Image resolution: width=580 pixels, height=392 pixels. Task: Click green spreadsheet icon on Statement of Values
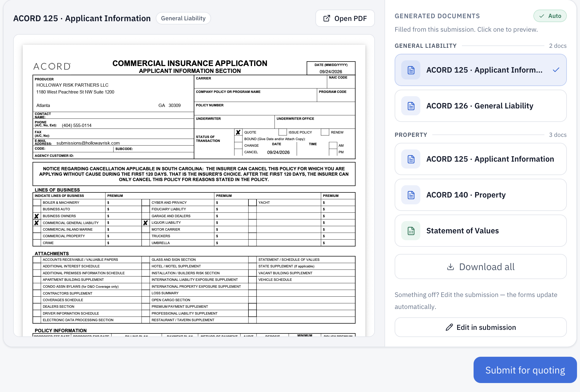click(411, 231)
